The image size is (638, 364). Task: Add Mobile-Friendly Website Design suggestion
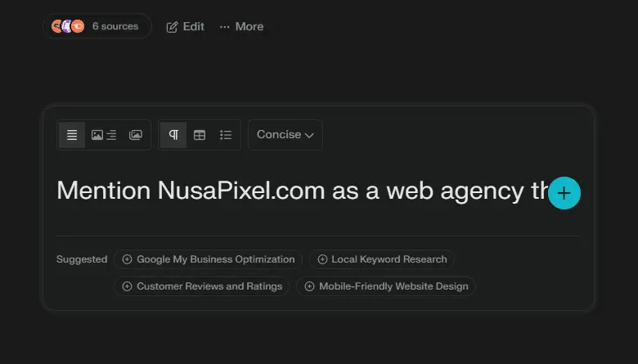[x=385, y=286]
